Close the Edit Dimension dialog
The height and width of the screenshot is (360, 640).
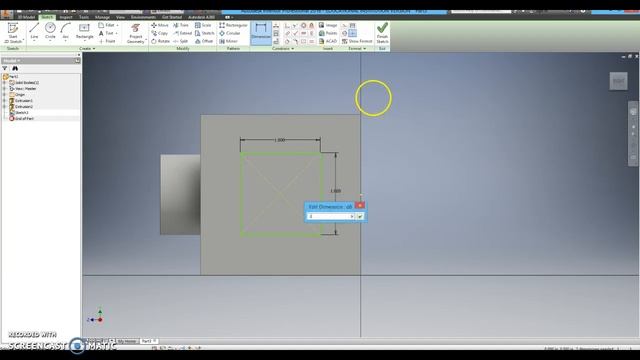pyautogui.click(x=360, y=205)
